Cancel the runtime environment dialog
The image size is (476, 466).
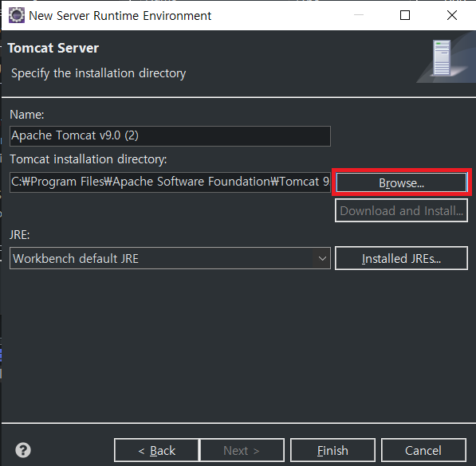423,450
